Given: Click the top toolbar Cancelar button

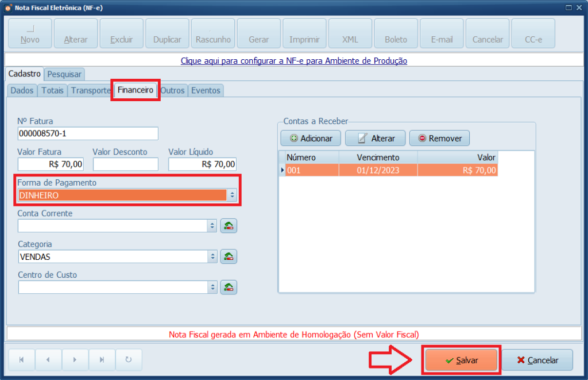Looking at the screenshot, I should point(488,33).
